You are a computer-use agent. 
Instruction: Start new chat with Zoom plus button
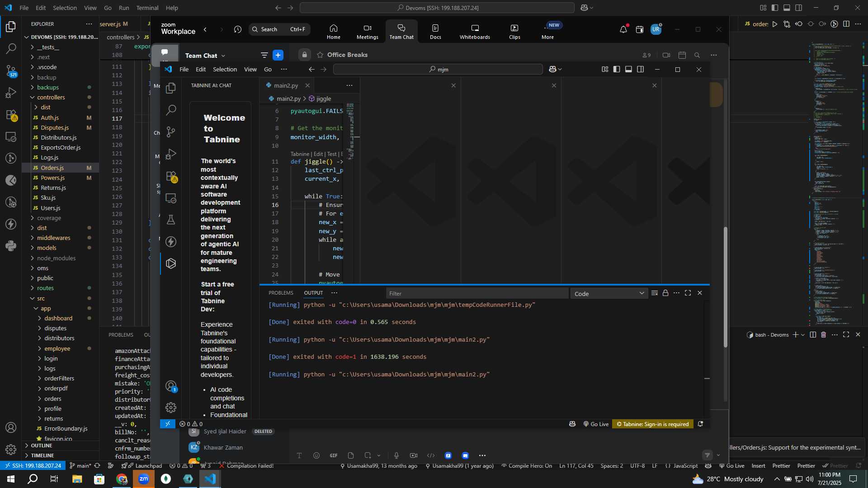click(278, 55)
